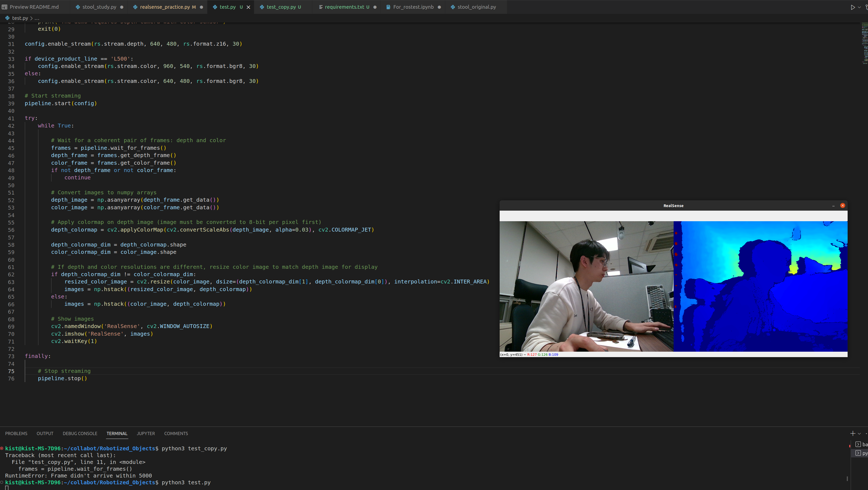Click the unsaved dot on the stool_study.py tab
868x490 pixels.
click(x=122, y=7)
